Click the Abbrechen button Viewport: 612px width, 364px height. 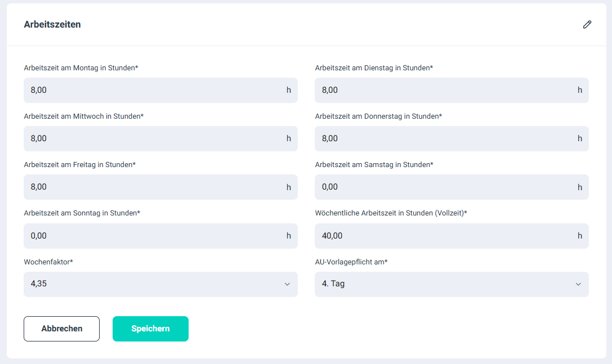[x=61, y=329]
